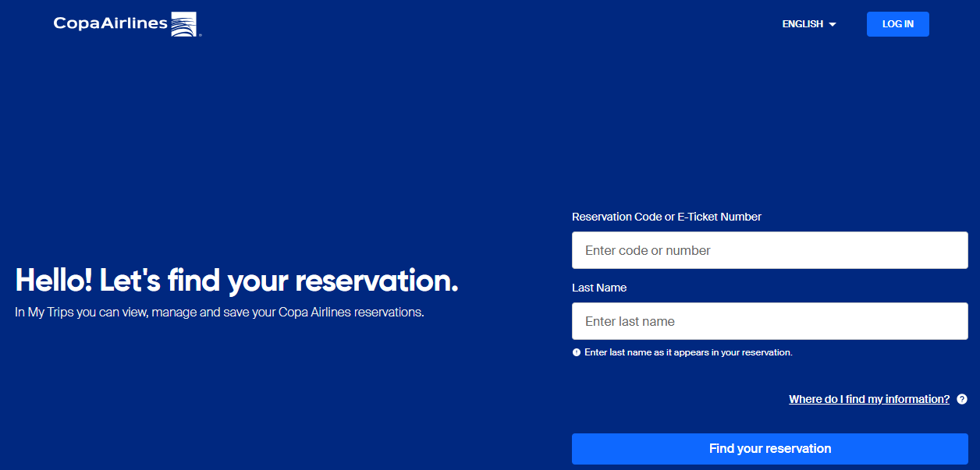The image size is (980, 470).
Task: Click the 'Reservation Code or E-Ticket Number' label
Action: tap(666, 217)
